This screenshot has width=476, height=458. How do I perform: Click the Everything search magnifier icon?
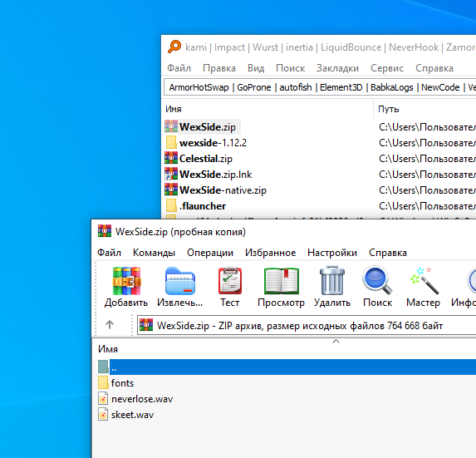click(x=174, y=47)
